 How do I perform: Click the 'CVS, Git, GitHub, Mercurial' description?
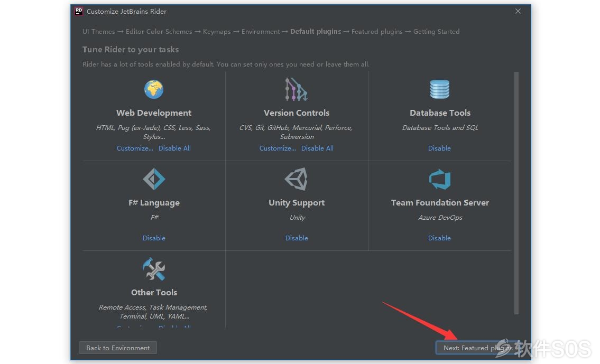click(296, 132)
